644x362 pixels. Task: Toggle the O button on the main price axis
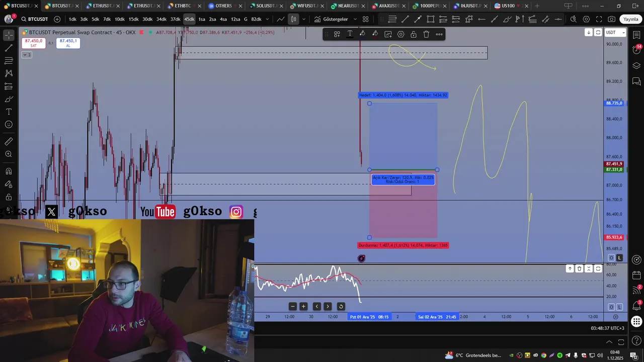coord(611,258)
